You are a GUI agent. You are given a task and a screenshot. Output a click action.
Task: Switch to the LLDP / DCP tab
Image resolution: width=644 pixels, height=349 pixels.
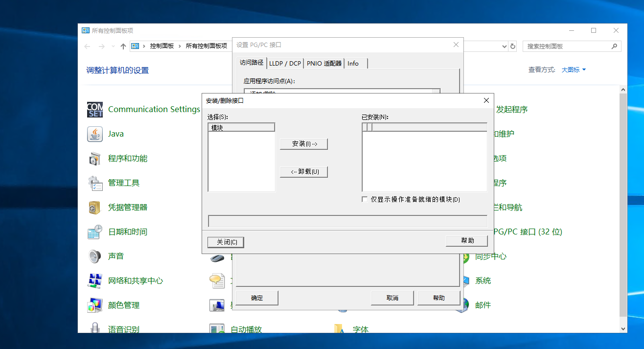[285, 64]
